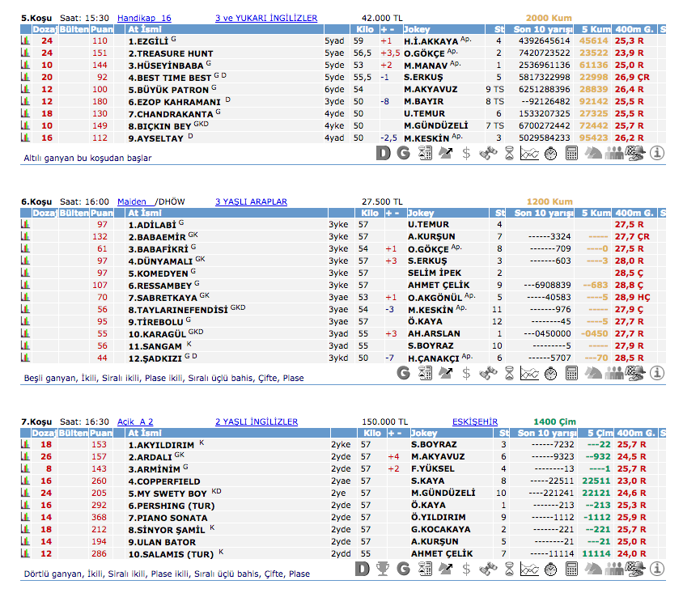Open the calculator icon under race 6
The image size is (700, 593).
point(571,373)
